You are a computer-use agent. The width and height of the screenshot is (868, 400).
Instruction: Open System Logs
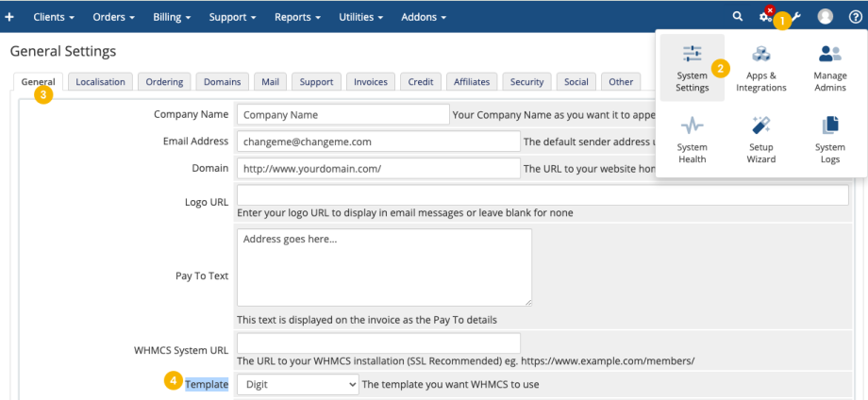tap(830, 140)
